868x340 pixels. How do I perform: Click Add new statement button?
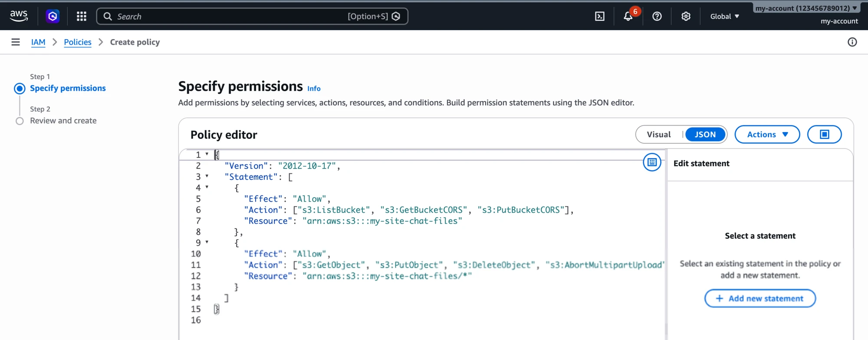click(760, 298)
